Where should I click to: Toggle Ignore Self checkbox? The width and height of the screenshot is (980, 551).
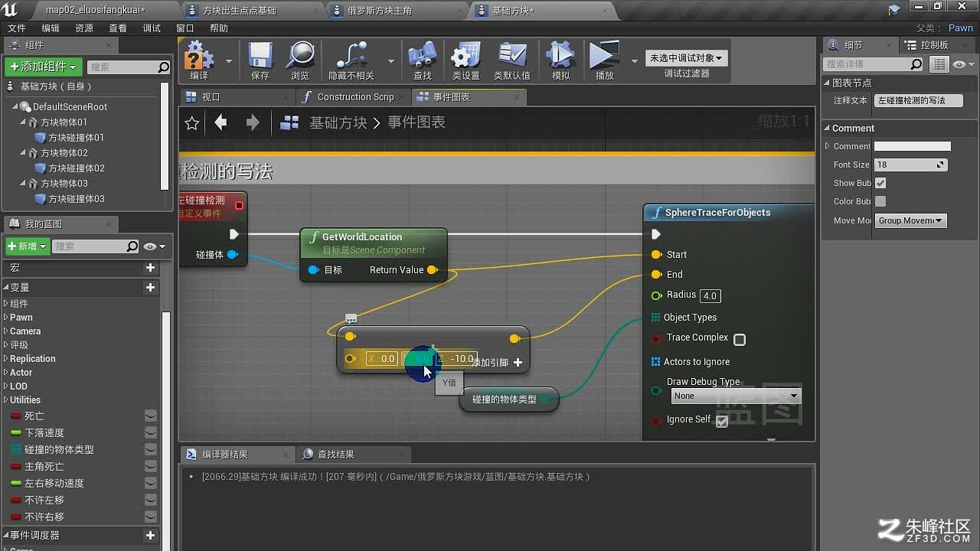click(721, 421)
